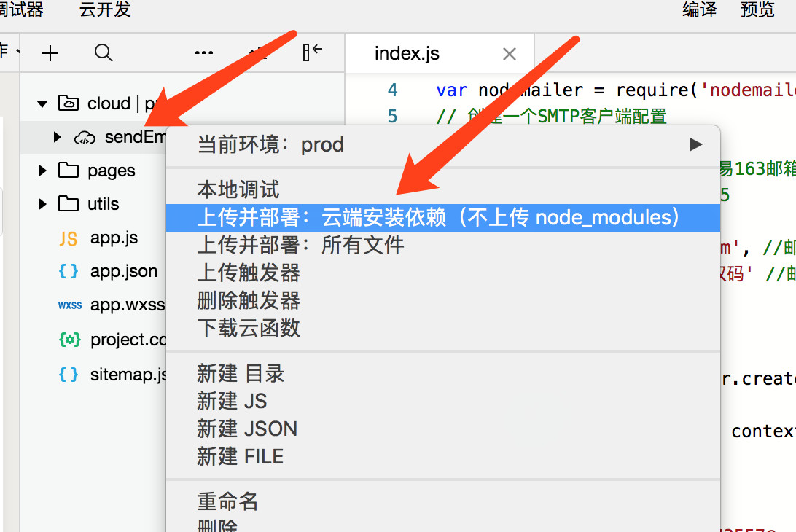Click the 云开发 toolbar button
The image size is (796, 532).
(x=105, y=9)
